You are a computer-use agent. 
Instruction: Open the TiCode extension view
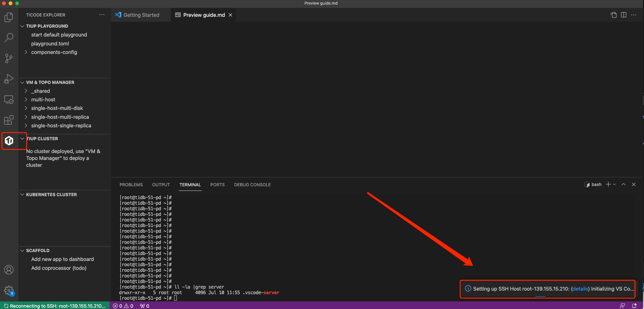click(9, 141)
